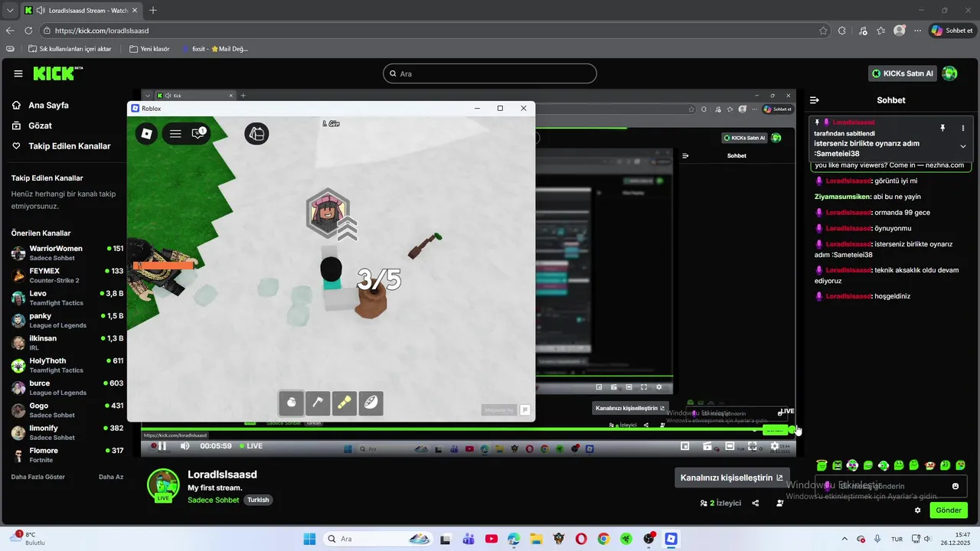This screenshot has height=551, width=980.
Task: Focus the Ara search field on Kick
Action: (490, 73)
